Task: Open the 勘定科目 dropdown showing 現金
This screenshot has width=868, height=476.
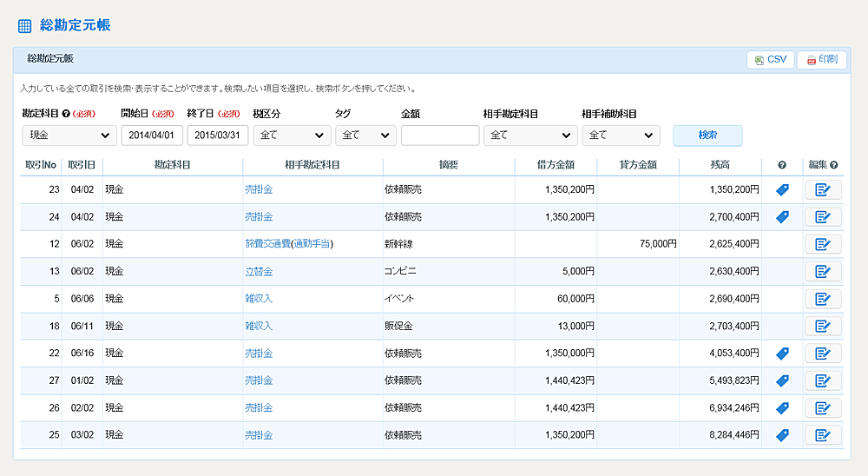Action: click(x=69, y=136)
